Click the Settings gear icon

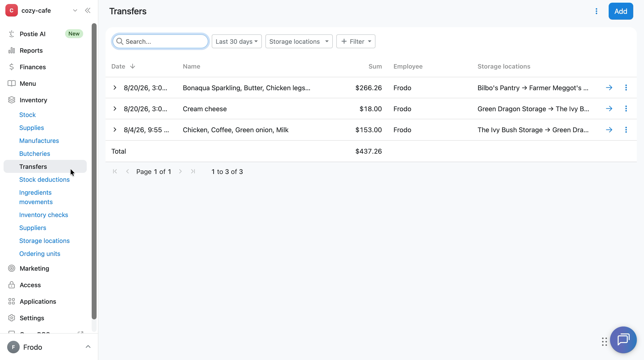pos(11,318)
